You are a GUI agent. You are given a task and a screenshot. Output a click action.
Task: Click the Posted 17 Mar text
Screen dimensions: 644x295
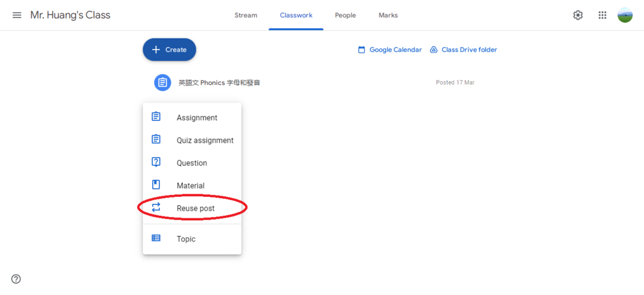coord(455,82)
